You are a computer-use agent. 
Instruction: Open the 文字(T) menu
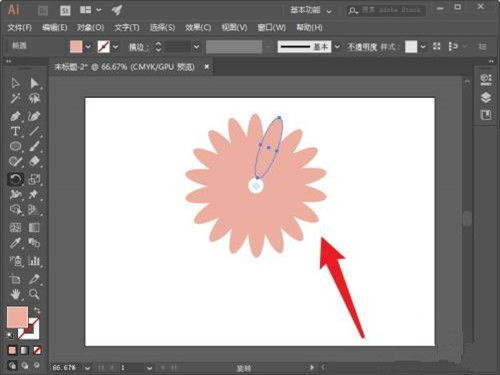coord(127,28)
